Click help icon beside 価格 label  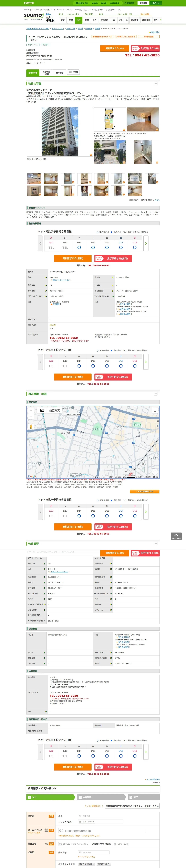46,277
